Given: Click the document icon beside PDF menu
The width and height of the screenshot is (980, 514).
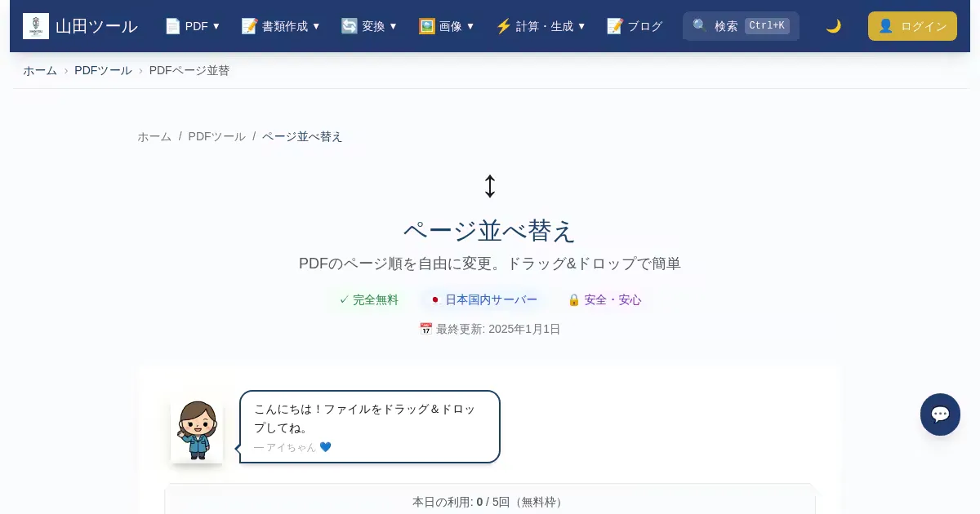Looking at the screenshot, I should (x=172, y=26).
